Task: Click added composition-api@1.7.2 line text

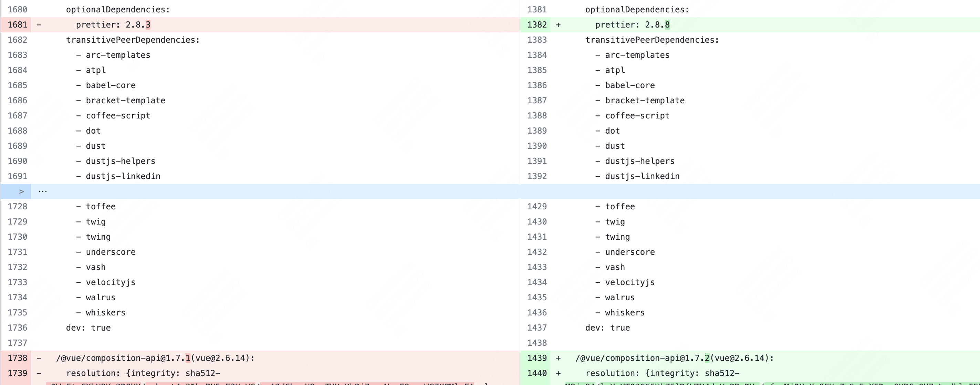Action: tap(674, 358)
